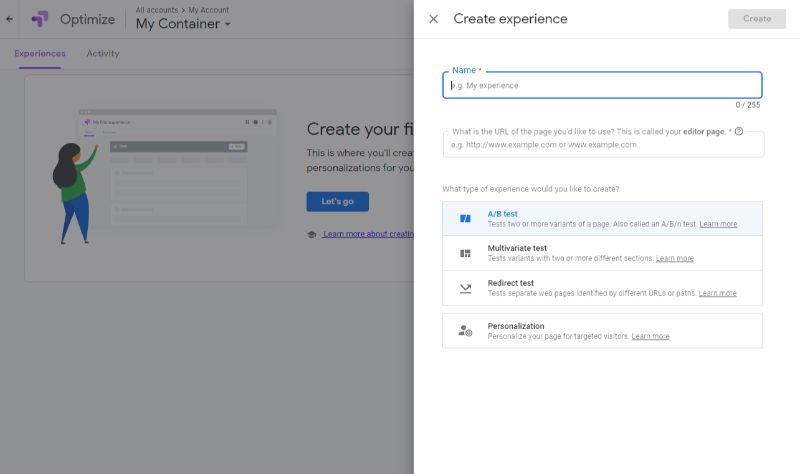Image resolution: width=800 pixels, height=474 pixels.
Task: Click the 0 / 255 character counter
Action: pos(747,105)
